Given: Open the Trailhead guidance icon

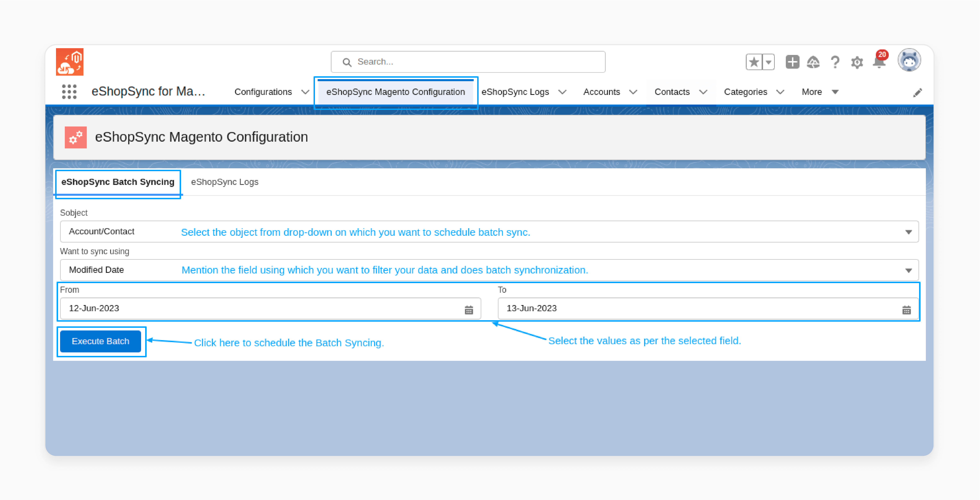Looking at the screenshot, I should (x=813, y=62).
